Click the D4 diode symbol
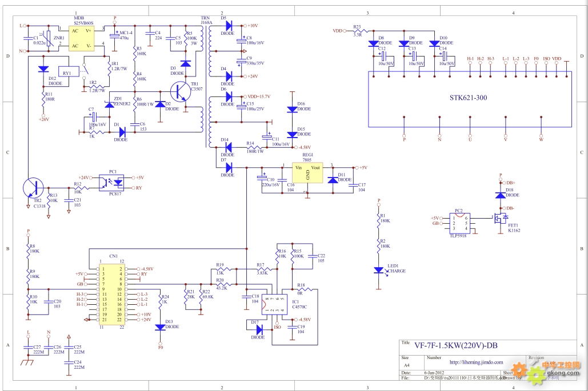 coord(229,76)
